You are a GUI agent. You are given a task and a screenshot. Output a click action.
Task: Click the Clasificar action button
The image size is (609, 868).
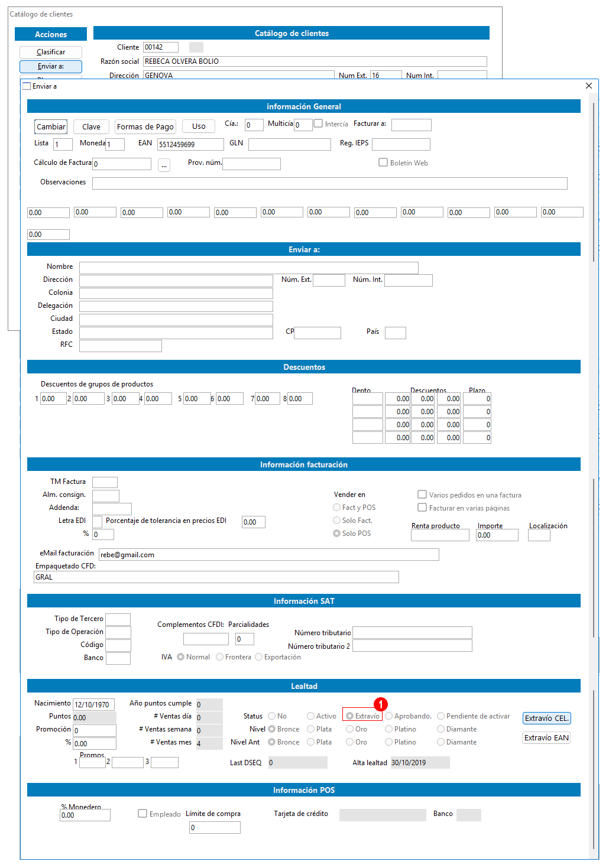[51, 52]
